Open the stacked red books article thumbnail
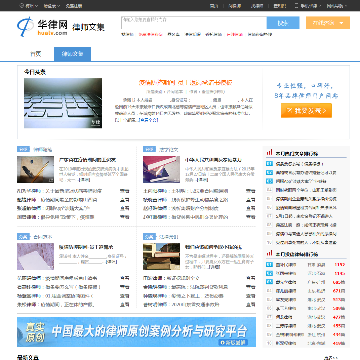 (161, 169)
